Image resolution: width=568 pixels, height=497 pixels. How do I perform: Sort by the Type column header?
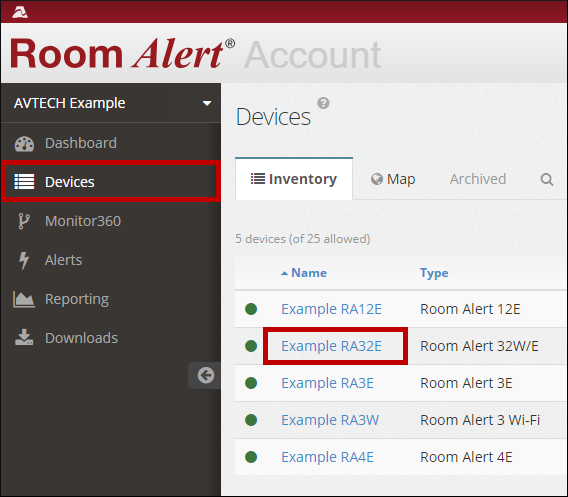tap(434, 273)
